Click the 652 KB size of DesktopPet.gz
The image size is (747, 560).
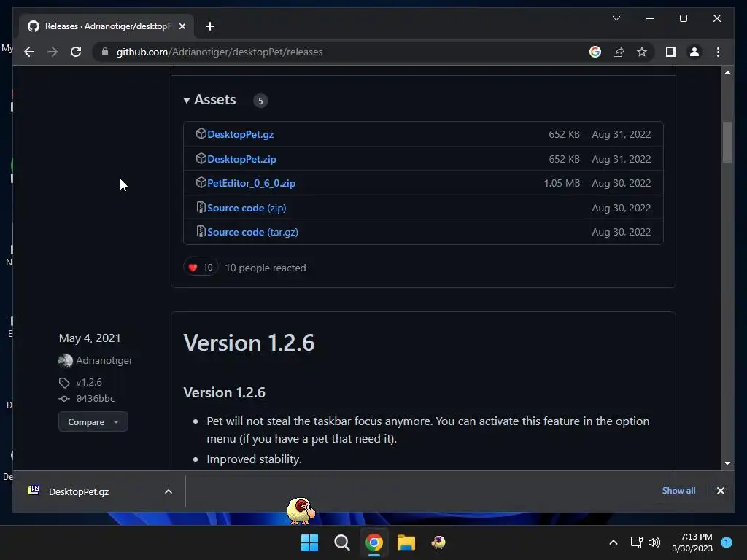[x=564, y=134]
